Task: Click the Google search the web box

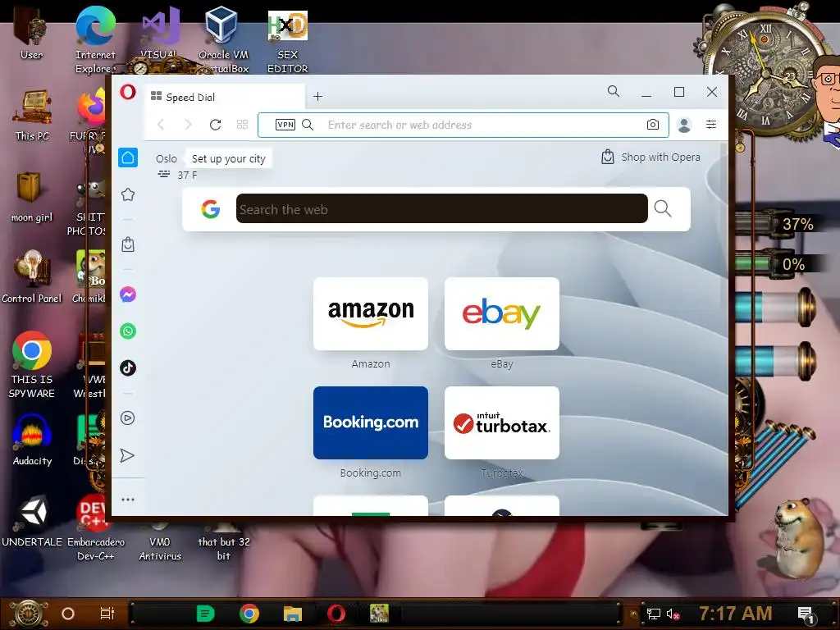Action: tap(442, 209)
